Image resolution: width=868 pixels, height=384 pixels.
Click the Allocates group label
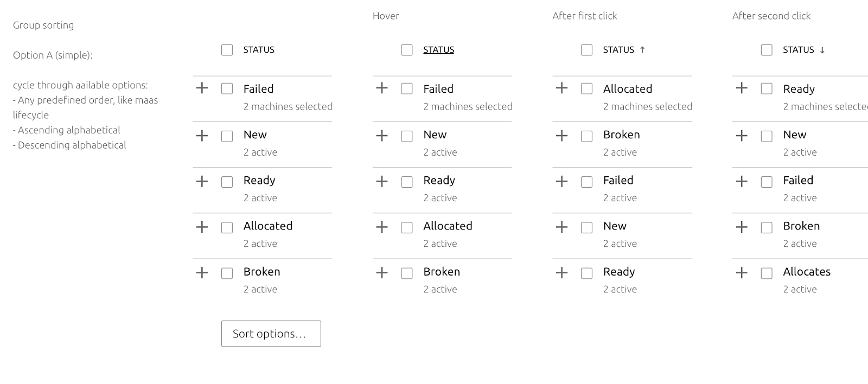point(807,272)
